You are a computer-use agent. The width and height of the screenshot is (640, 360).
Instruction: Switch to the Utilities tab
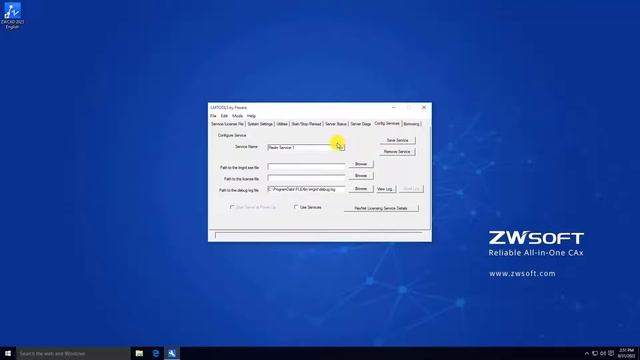[x=282, y=124]
